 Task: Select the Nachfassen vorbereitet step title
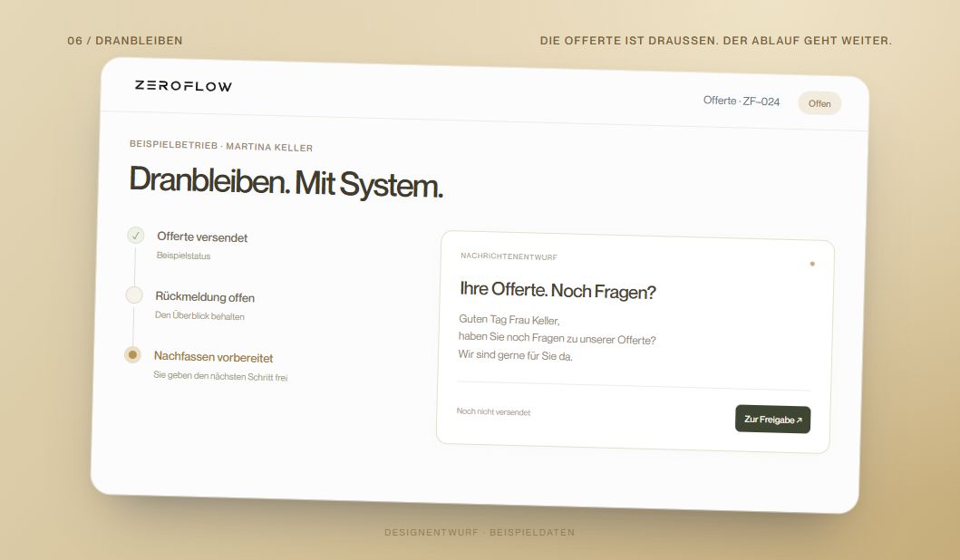(x=213, y=357)
